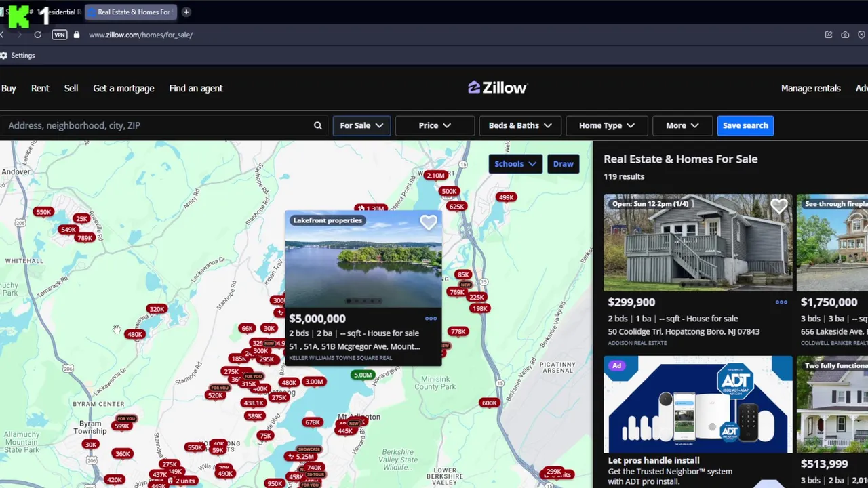Open Settings bookmark gear
The width and height of the screenshot is (868, 488).
[x=18, y=56]
